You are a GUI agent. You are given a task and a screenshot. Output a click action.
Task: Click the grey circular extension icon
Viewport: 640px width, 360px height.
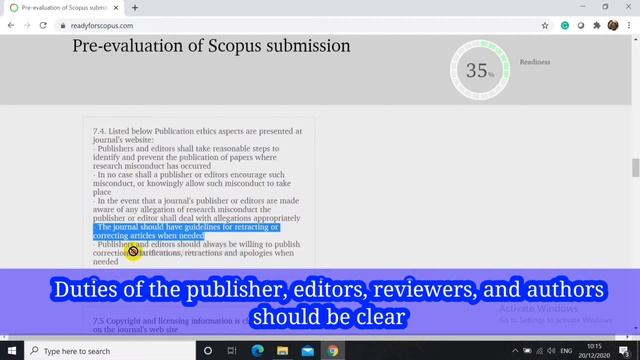581,25
